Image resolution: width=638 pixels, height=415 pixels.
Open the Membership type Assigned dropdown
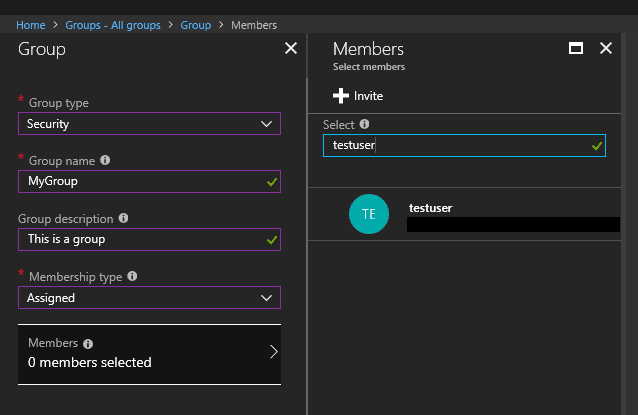coord(149,297)
